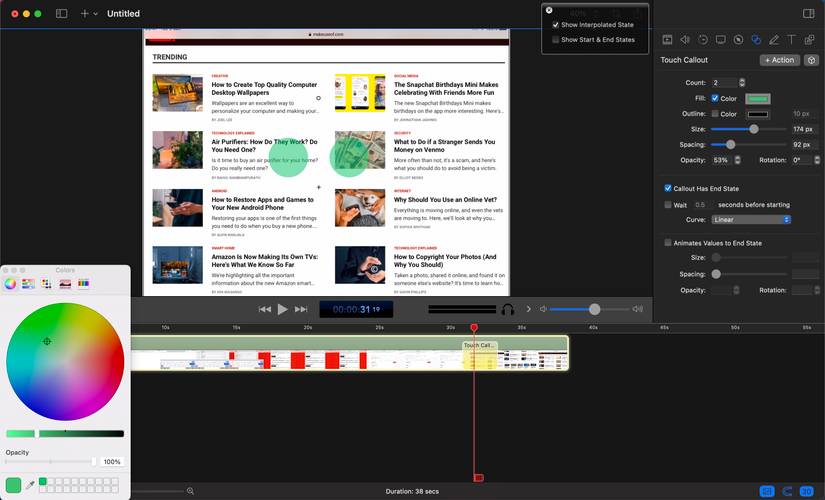Click the playback volume slider knob
The height and width of the screenshot is (500, 825).
pos(595,309)
